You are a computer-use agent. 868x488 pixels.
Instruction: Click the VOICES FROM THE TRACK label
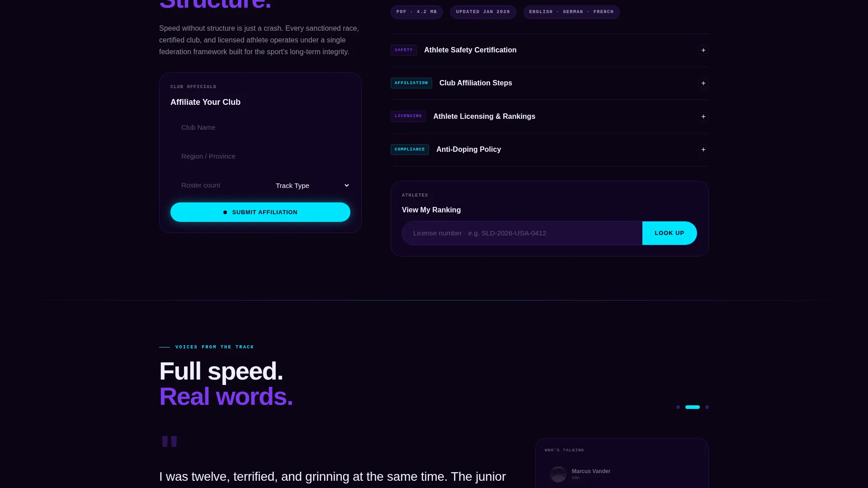coord(215,347)
